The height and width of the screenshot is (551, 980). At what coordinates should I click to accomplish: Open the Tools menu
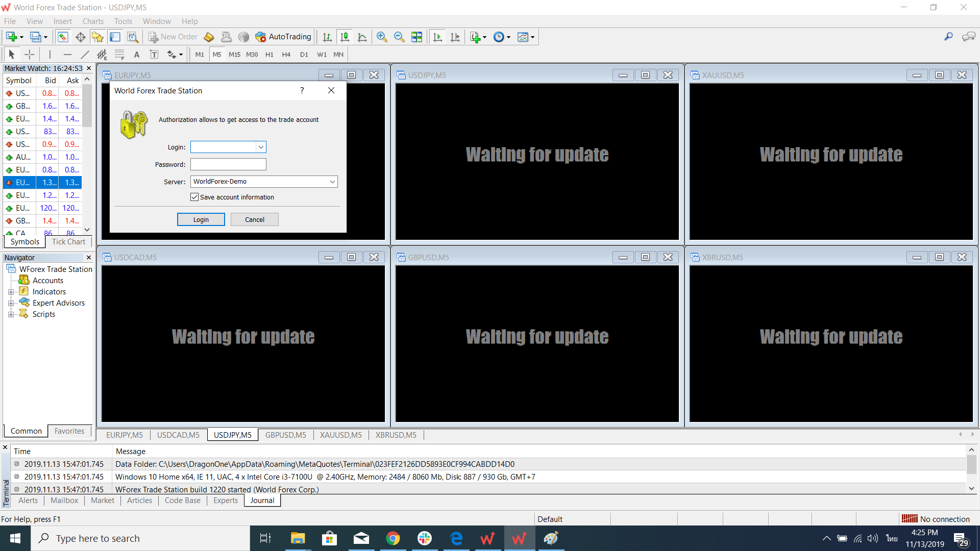(123, 21)
